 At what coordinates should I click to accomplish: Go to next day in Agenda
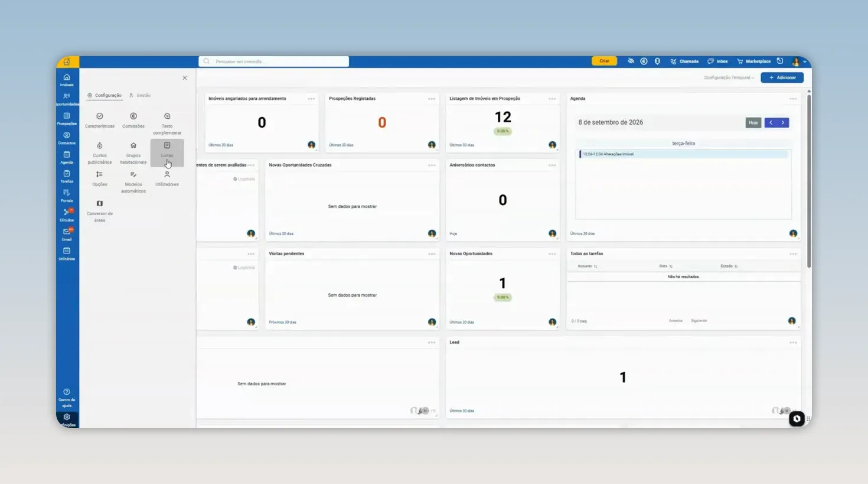tap(783, 122)
